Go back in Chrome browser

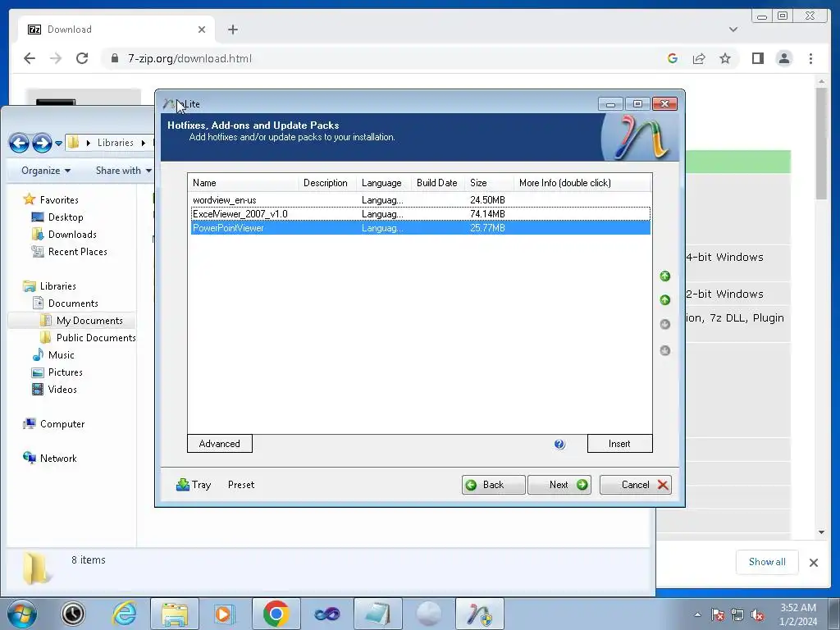pyautogui.click(x=30, y=58)
